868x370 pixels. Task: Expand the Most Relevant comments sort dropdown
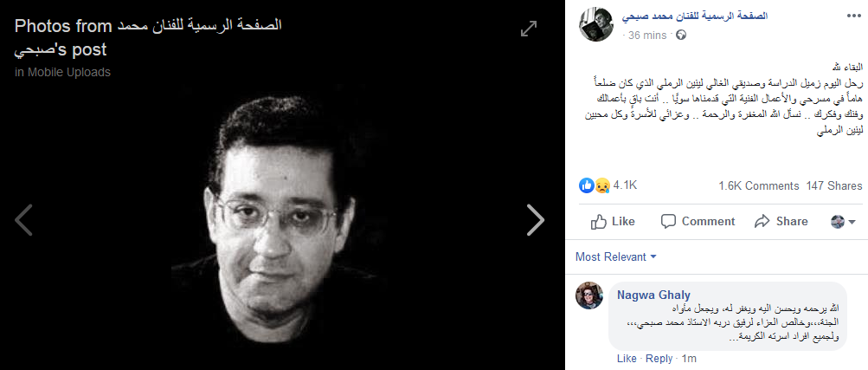tap(615, 257)
